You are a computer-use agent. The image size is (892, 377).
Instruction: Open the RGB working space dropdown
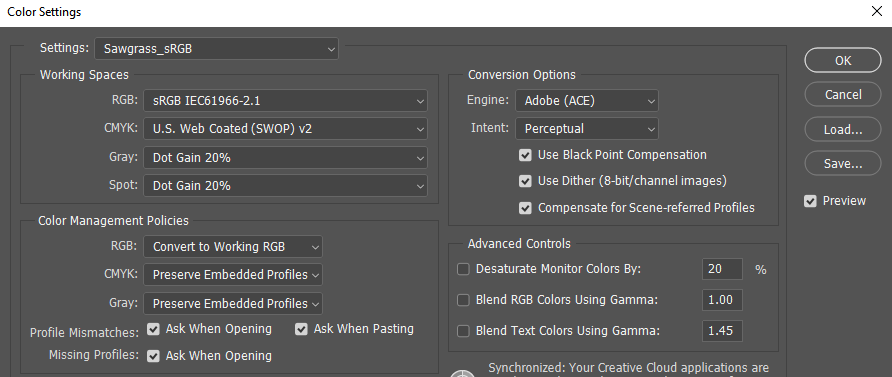coord(285,101)
